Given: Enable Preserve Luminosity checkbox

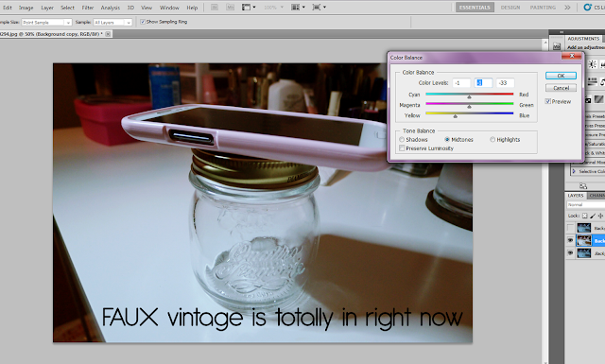Looking at the screenshot, I should pos(402,148).
